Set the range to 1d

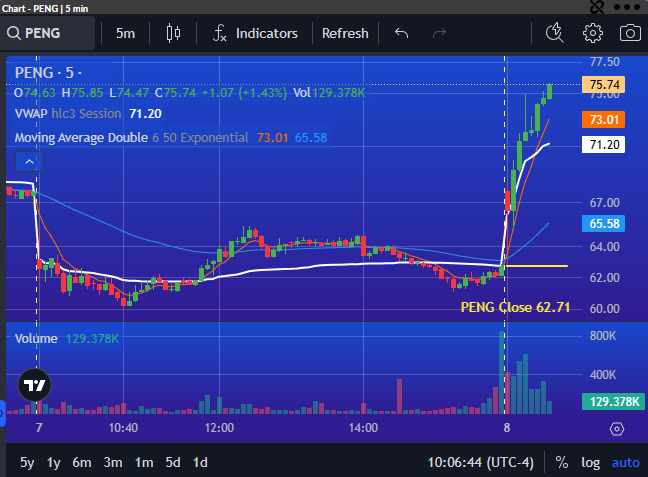[x=200, y=462]
